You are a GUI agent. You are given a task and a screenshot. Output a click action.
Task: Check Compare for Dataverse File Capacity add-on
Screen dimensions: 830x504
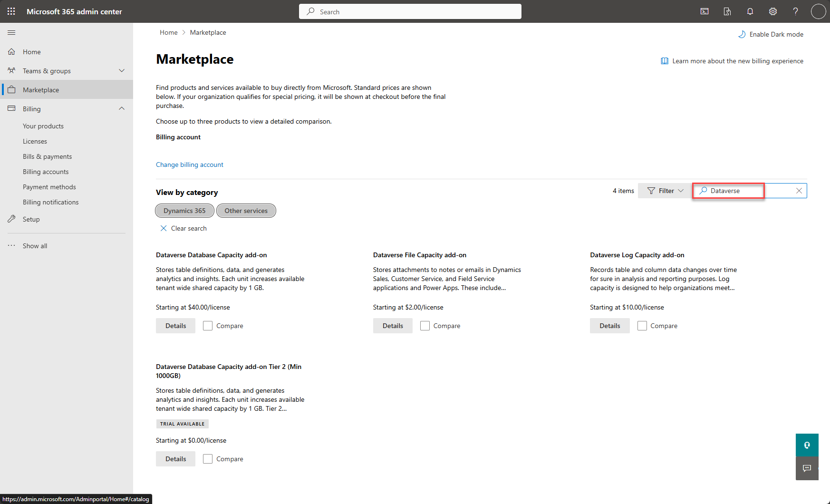point(425,326)
